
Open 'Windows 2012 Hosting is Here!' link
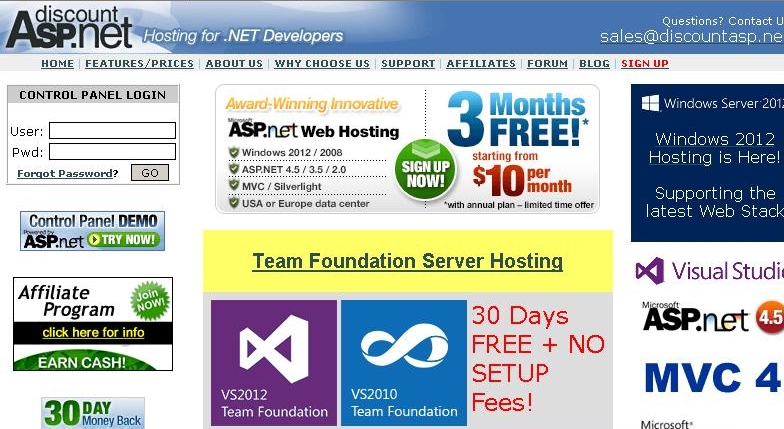[x=714, y=148]
